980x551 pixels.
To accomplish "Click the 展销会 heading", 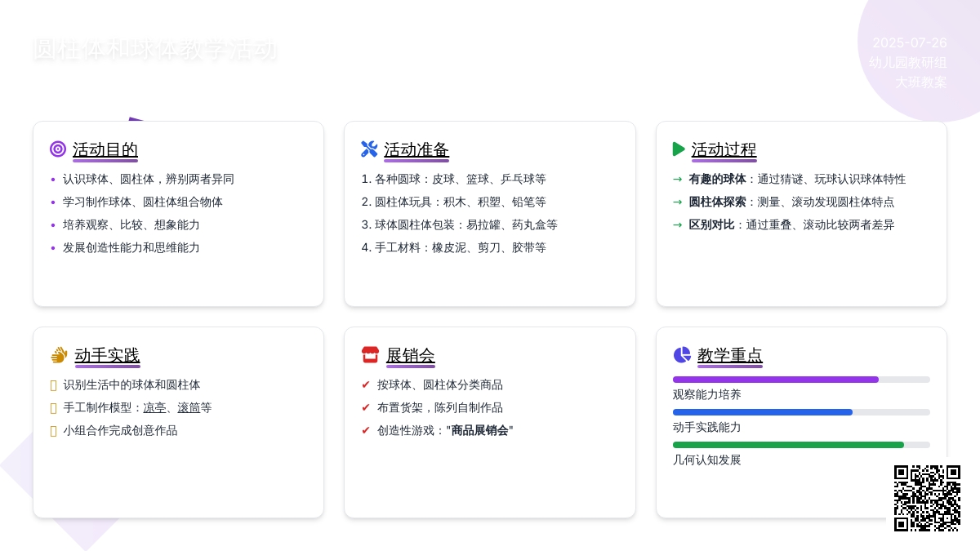I will (411, 356).
